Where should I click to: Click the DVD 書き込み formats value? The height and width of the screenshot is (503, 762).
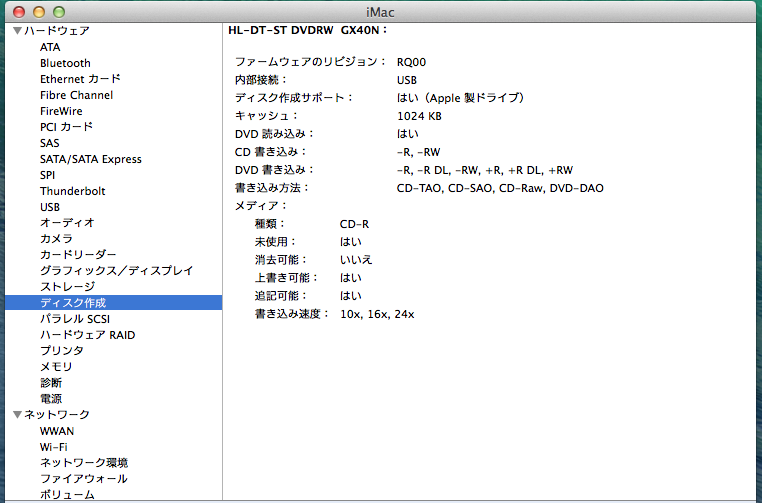tap(485, 170)
